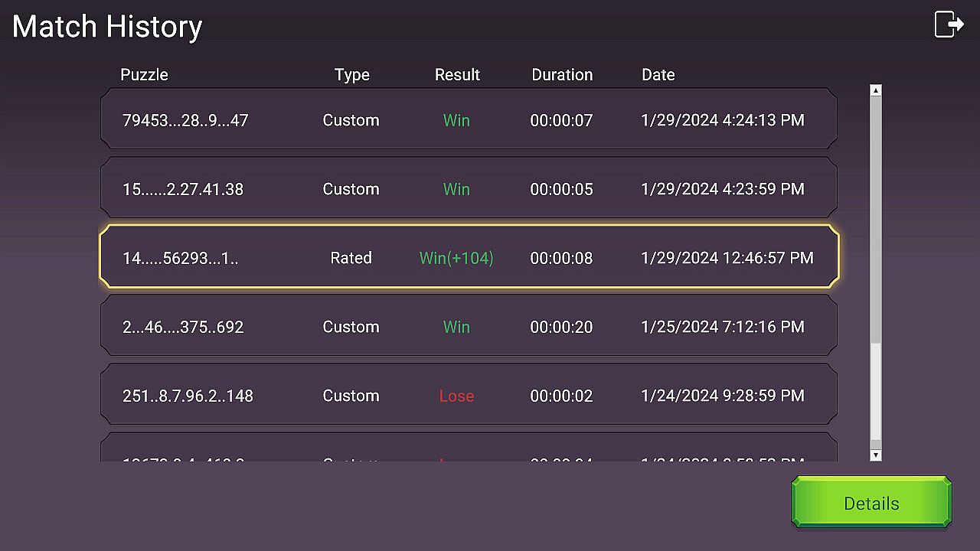Select the match row for puzzle 79453...28..9...47
This screenshot has height=551, width=980.
[x=469, y=120]
